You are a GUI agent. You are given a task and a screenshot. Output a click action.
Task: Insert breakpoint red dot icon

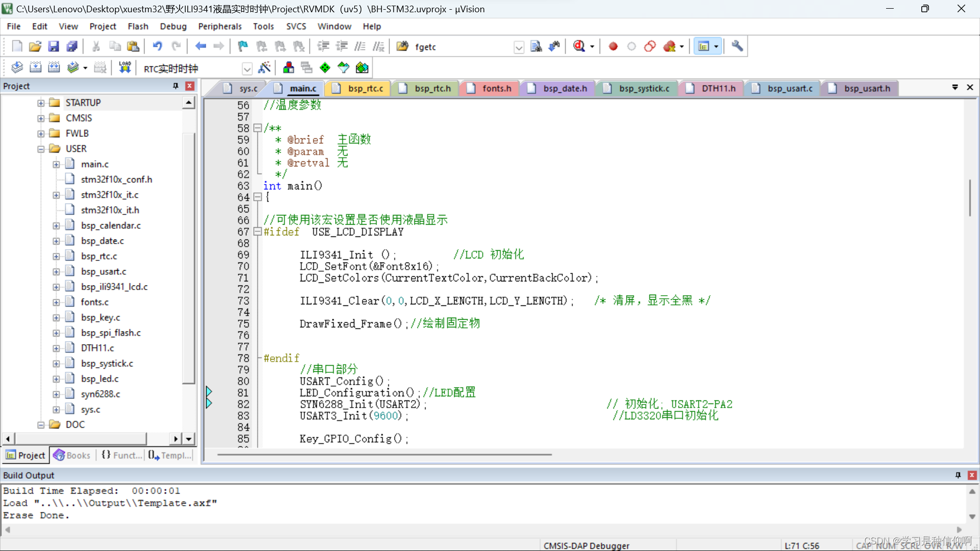tap(613, 46)
